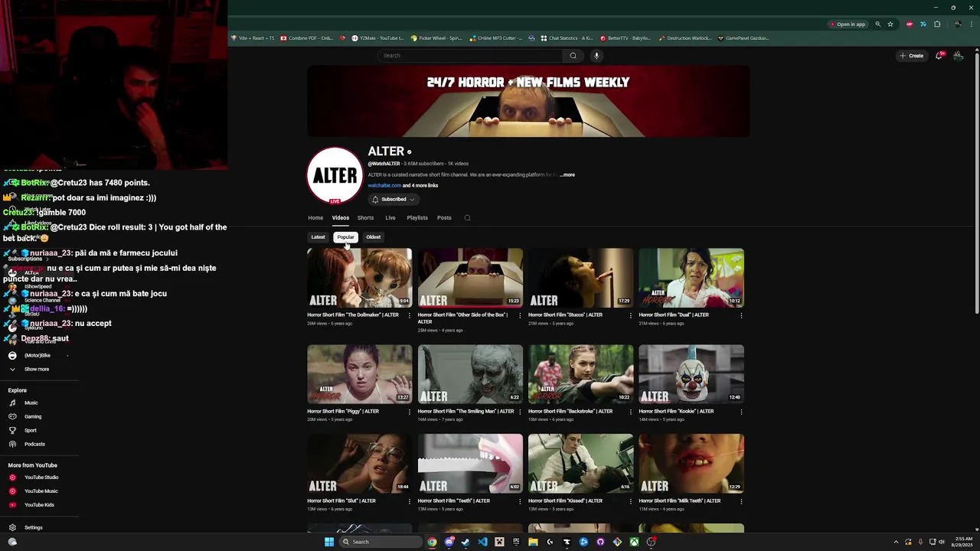The width and height of the screenshot is (980, 551).
Task: Switch to the Shorts tab
Action: pyautogui.click(x=366, y=217)
